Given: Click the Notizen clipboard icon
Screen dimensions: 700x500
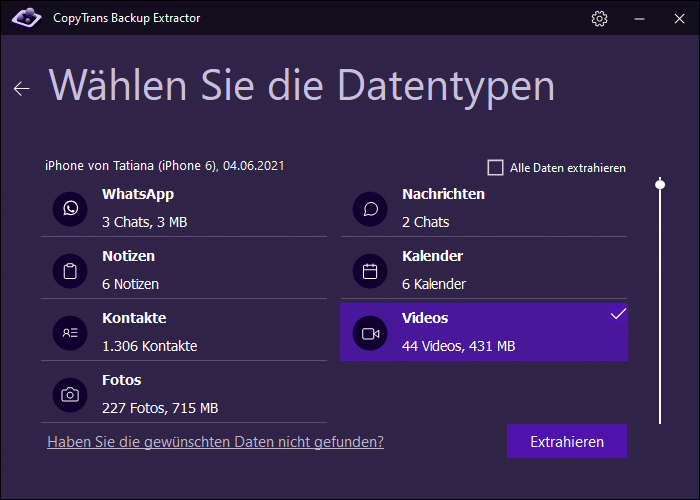Looking at the screenshot, I should pyautogui.click(x=70, y=271).
